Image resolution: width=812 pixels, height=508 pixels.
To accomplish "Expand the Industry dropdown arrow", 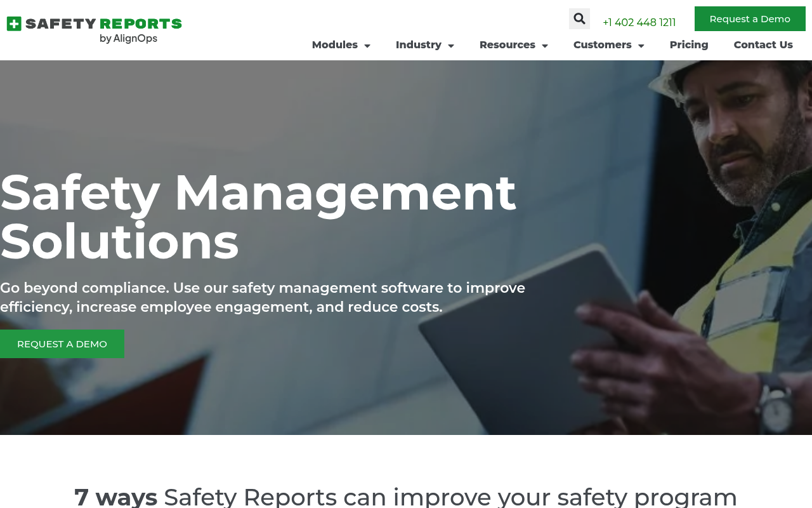I will 450,46.
